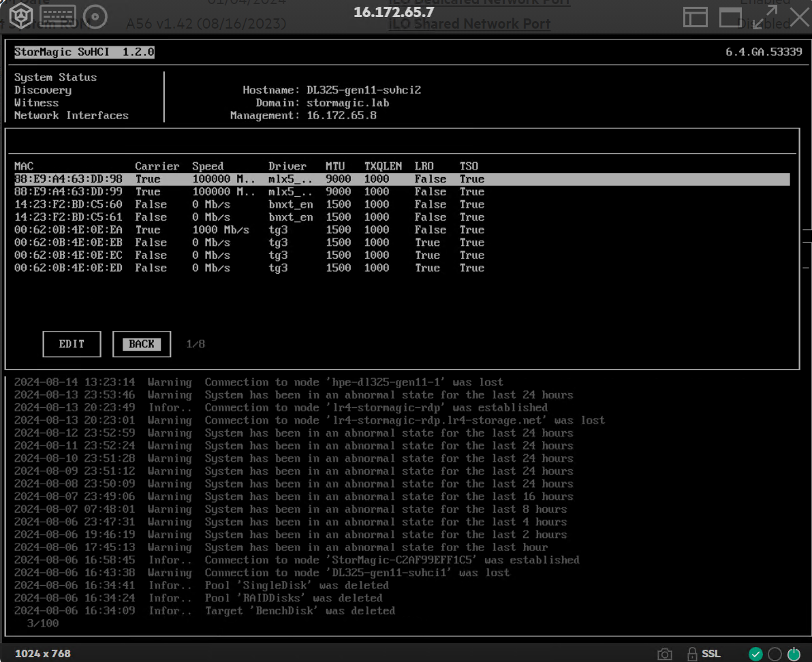Click the LRO column header
The height and width of the screenshot is (662, 812).
click(x=424, y=166)
